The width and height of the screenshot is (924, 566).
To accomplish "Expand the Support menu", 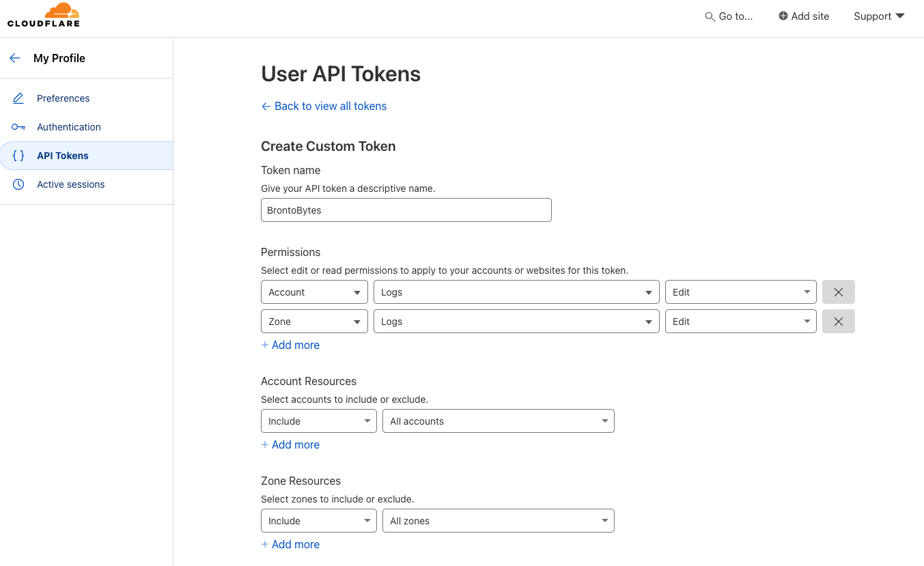I will (879, 16).
